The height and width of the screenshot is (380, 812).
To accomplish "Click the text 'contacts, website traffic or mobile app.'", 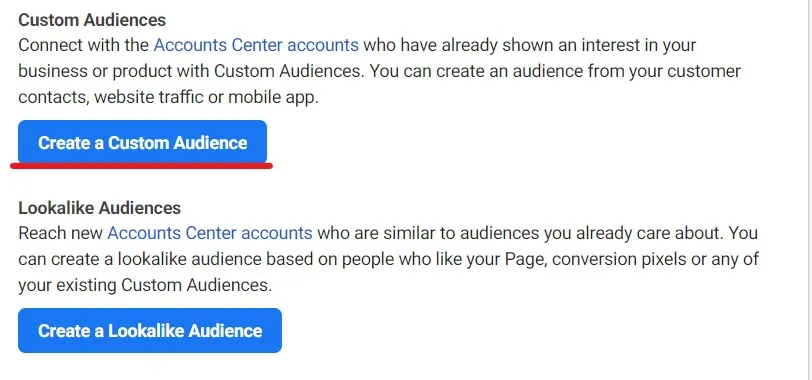I will pos(168,97).
